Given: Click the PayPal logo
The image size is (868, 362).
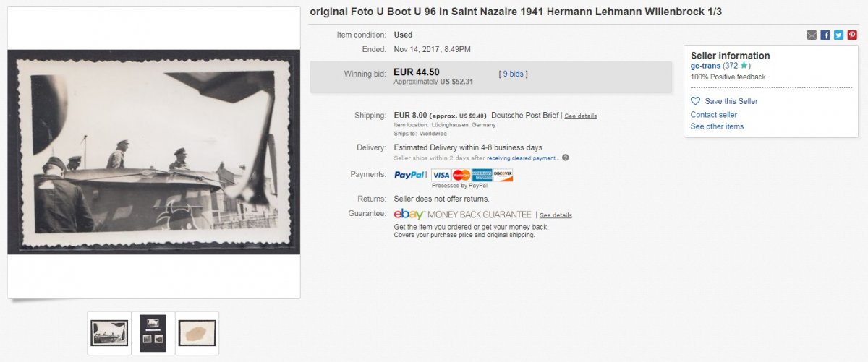Looking at the screenshot, I should click(x=409, y=175).
